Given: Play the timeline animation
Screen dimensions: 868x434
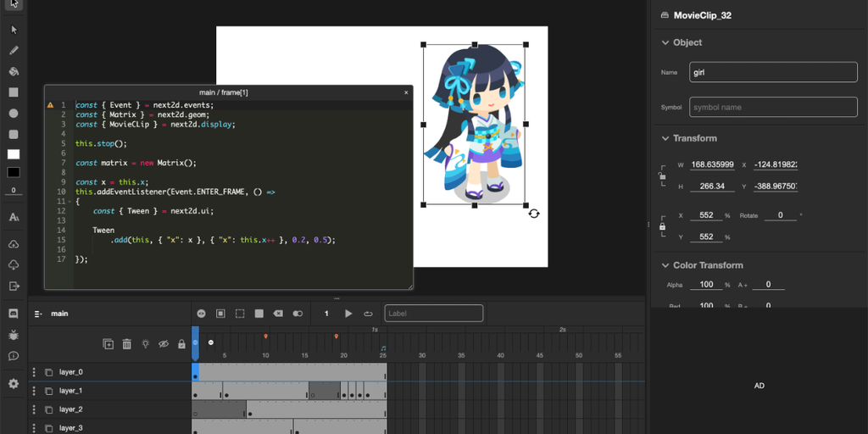Looking at the screenshot, I should [348, 314].
